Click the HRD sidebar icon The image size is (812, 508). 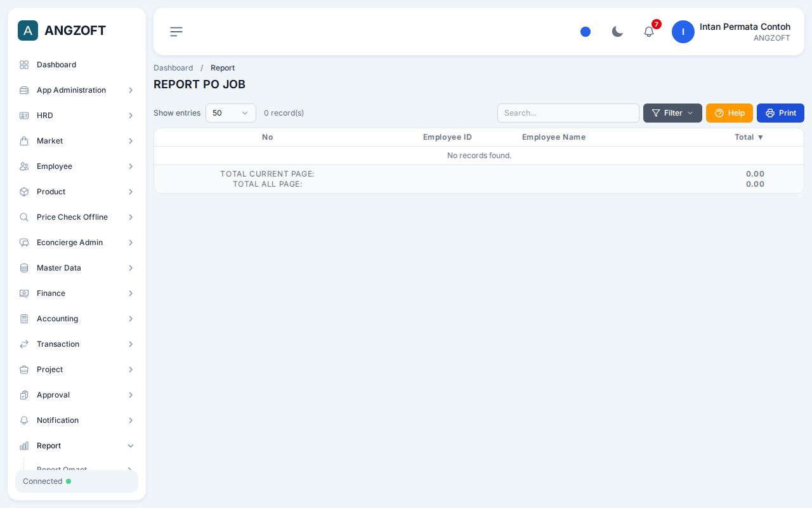click(x=24, y=116)
